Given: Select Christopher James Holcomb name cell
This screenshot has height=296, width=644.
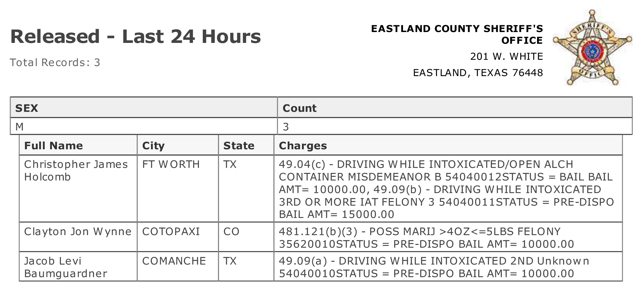Looking at the screenshot, I should (78, 188).
